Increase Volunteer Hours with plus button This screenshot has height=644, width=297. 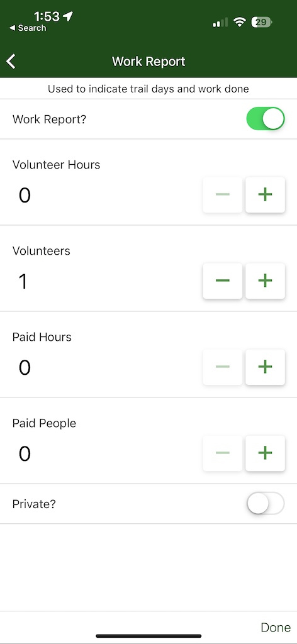[265, 195]
